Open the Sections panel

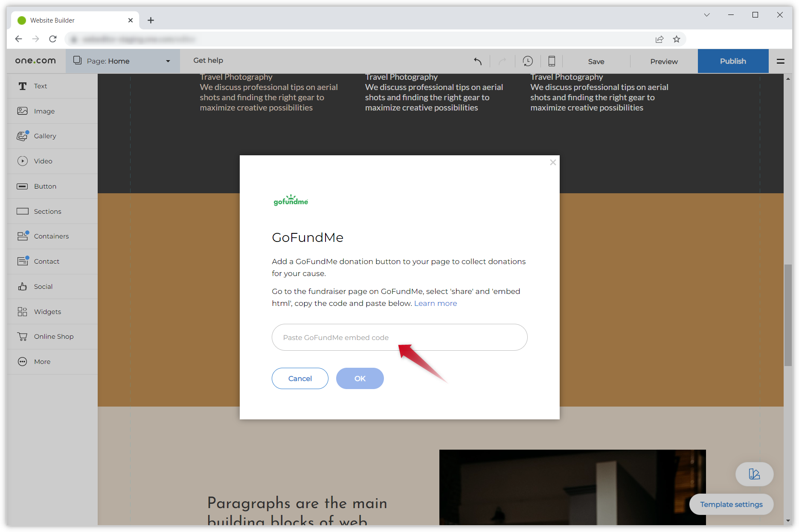[x=47, y=211]
